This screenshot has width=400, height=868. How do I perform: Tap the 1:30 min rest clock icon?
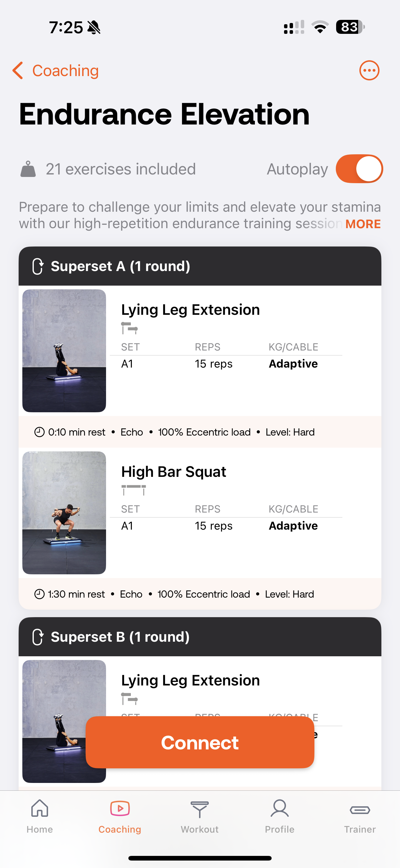click(x=39, y=594)
